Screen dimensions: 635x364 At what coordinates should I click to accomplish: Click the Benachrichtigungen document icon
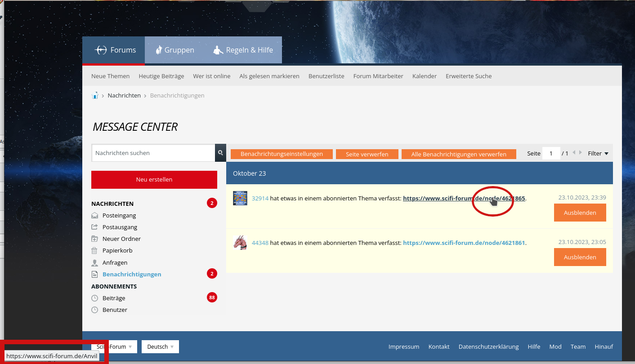94,274
